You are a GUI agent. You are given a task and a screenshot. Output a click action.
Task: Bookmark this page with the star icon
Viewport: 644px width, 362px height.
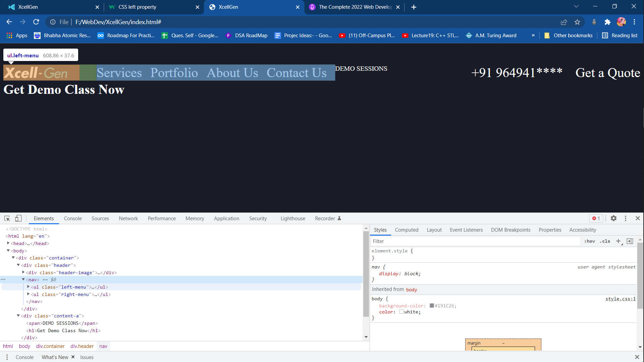point(577,22)
